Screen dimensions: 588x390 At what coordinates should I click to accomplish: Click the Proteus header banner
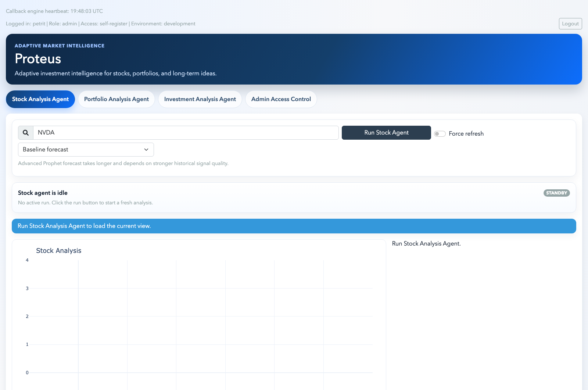point(294,59)
